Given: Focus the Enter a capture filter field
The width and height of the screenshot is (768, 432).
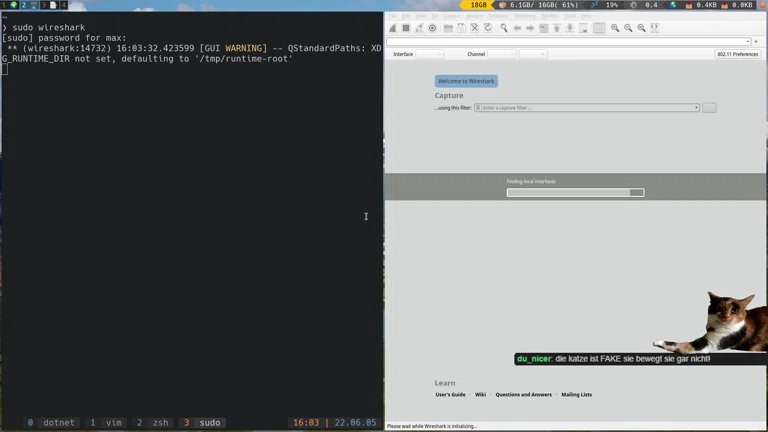Looking at the screenshot, I should click(587, 108).
